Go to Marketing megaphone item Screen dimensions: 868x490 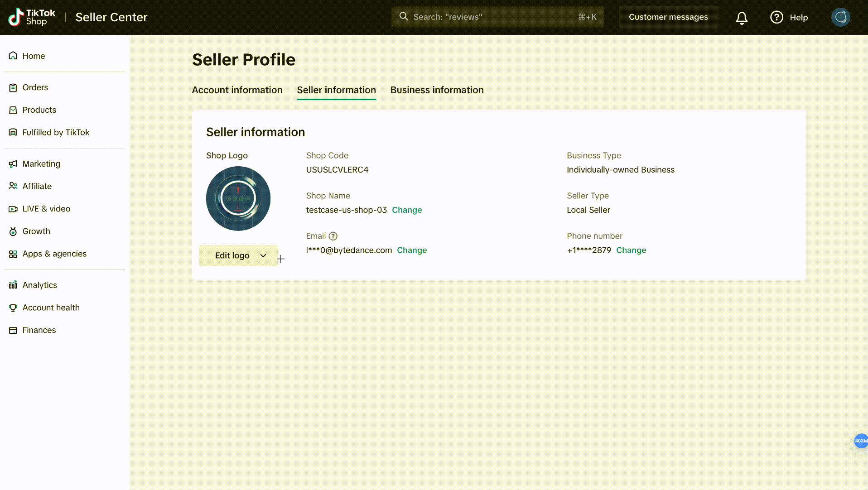click(41, 164)
